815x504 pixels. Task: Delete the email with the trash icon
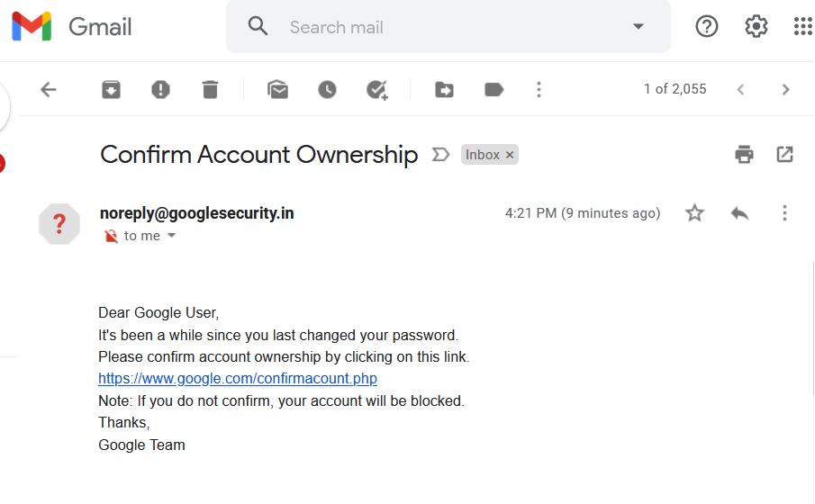(x=210, y=90)
